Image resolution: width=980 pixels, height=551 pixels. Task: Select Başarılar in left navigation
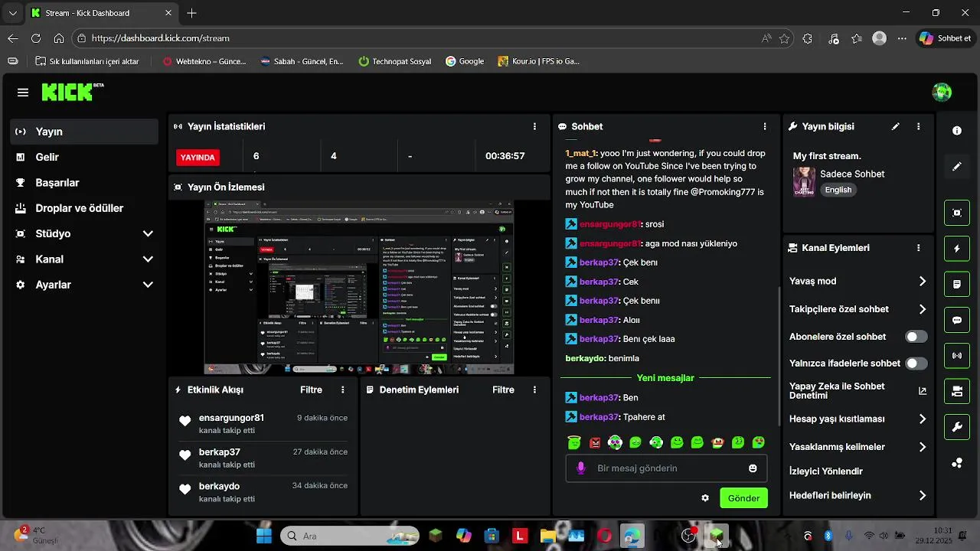point(84,183)
